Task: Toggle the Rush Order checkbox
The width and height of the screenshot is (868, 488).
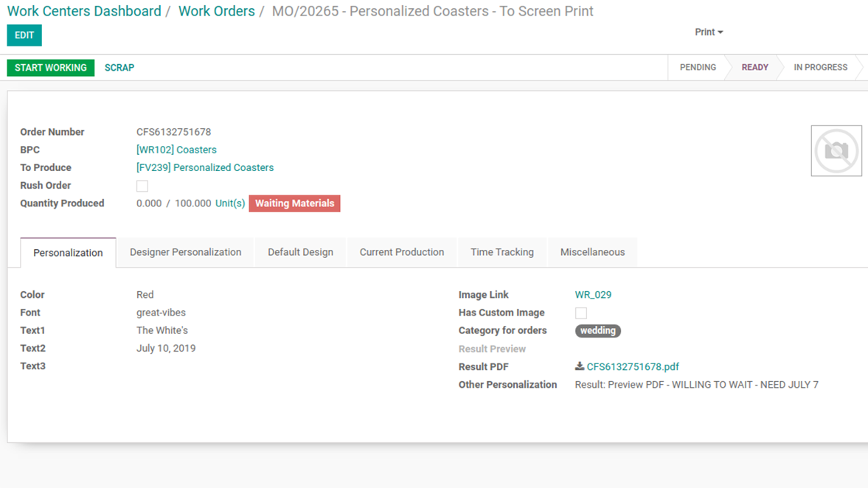Action: point(142,186)
